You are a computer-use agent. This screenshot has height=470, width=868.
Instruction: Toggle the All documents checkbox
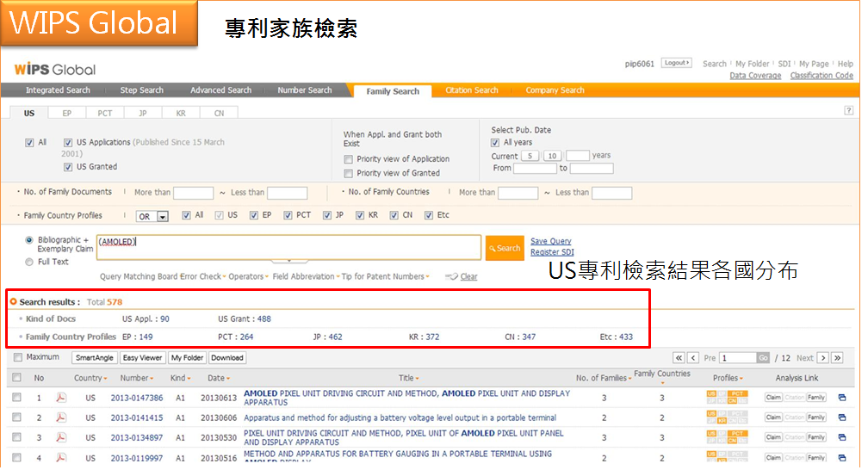click(29, 143)
